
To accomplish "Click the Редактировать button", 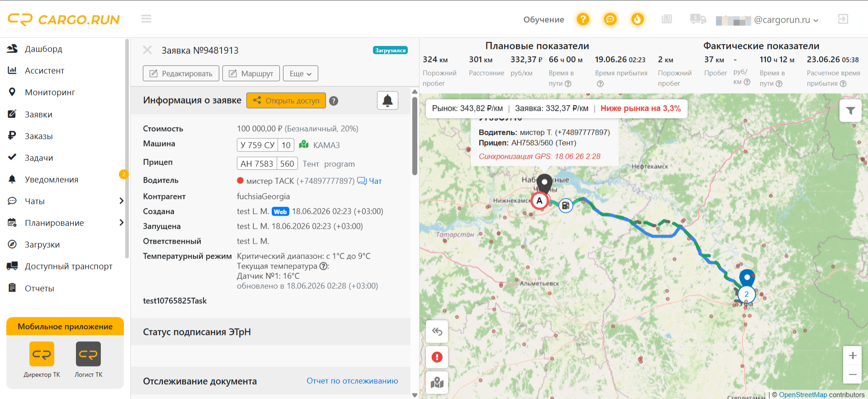I will tap(181, 73).
